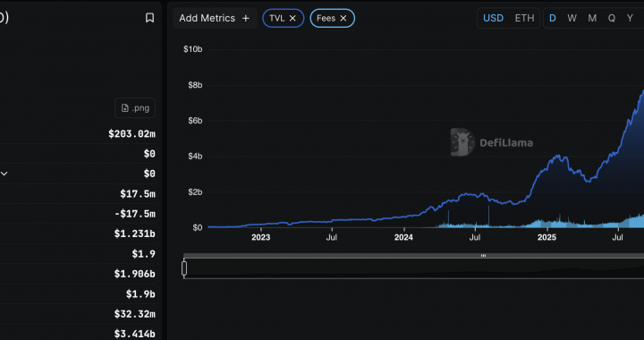Switch denomination to USD

tap(493, 18)
